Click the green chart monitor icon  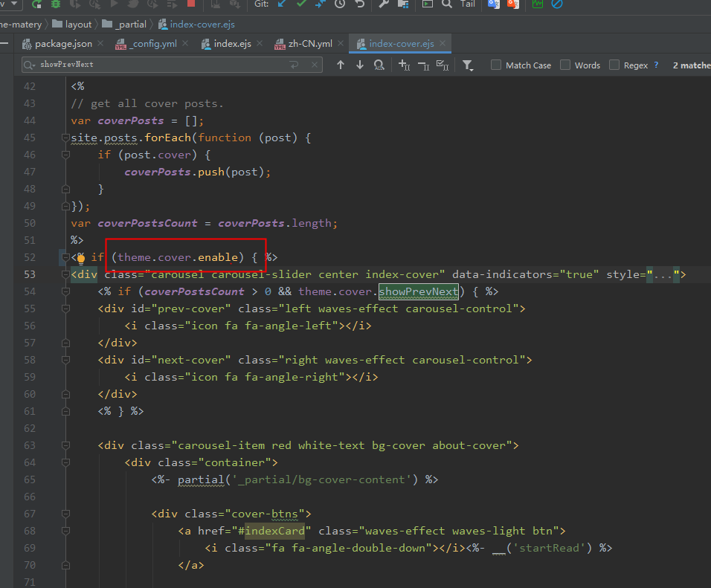click(537, 4)
